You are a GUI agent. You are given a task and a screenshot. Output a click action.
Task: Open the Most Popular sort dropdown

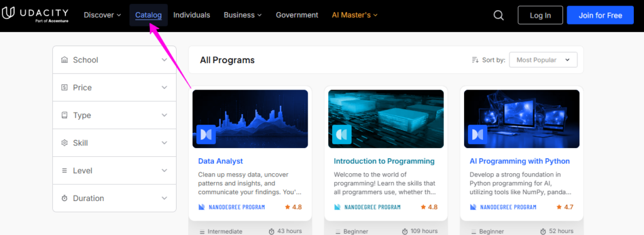coord(543,60)
